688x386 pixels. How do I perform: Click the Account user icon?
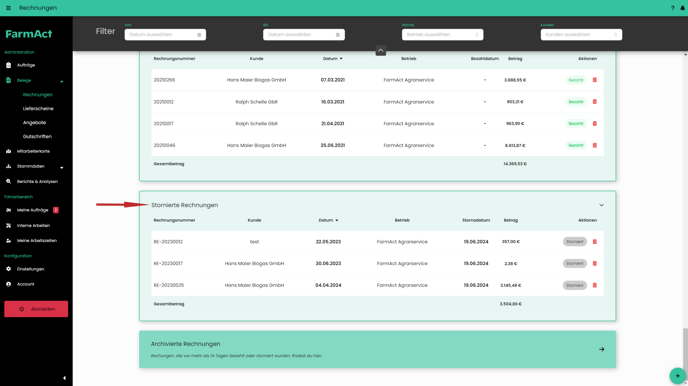[x=8, y=284]
